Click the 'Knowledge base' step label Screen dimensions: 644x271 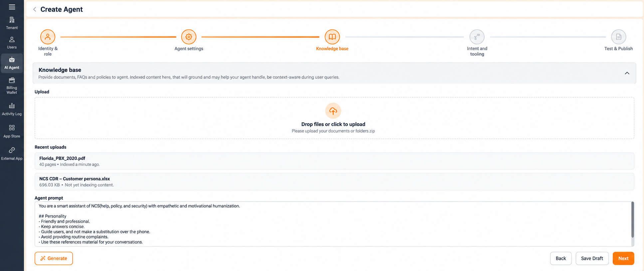point(332,49)
